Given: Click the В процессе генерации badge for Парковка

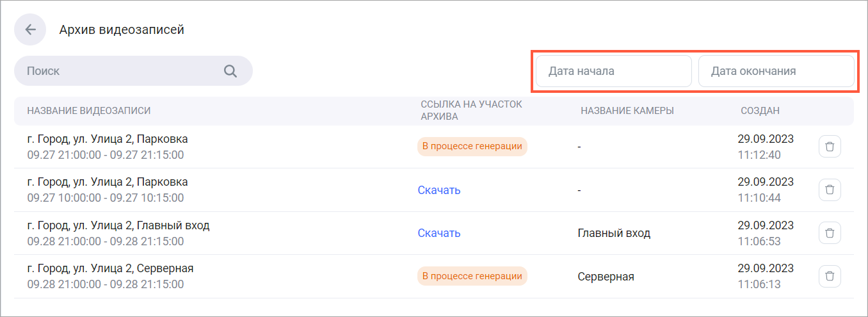Looking at the screenshot, I should [x=472, y=147].
